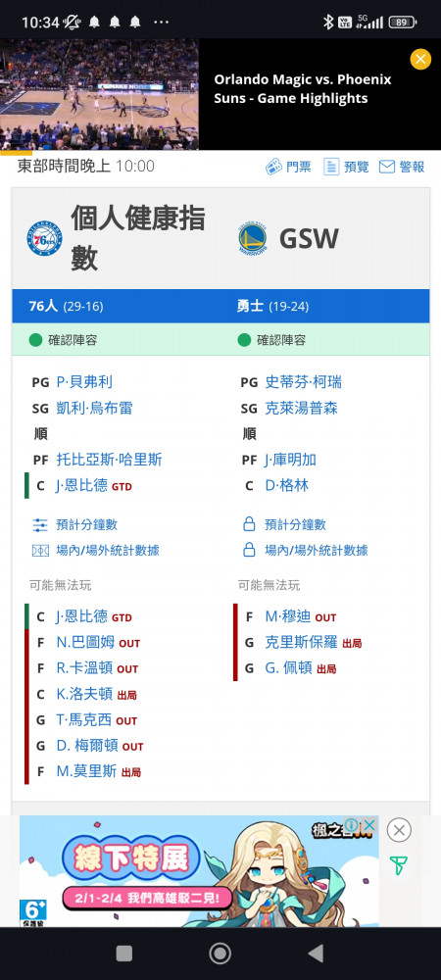Tap the Android back navigation triangle

317,954
